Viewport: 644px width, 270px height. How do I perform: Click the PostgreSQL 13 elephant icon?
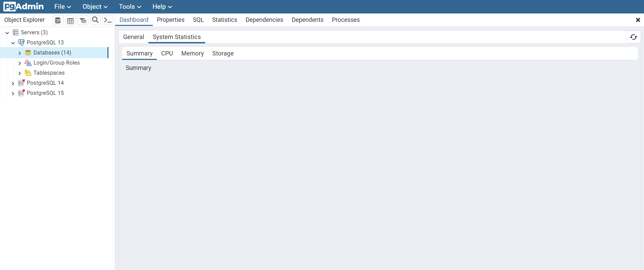pos(21,42)
